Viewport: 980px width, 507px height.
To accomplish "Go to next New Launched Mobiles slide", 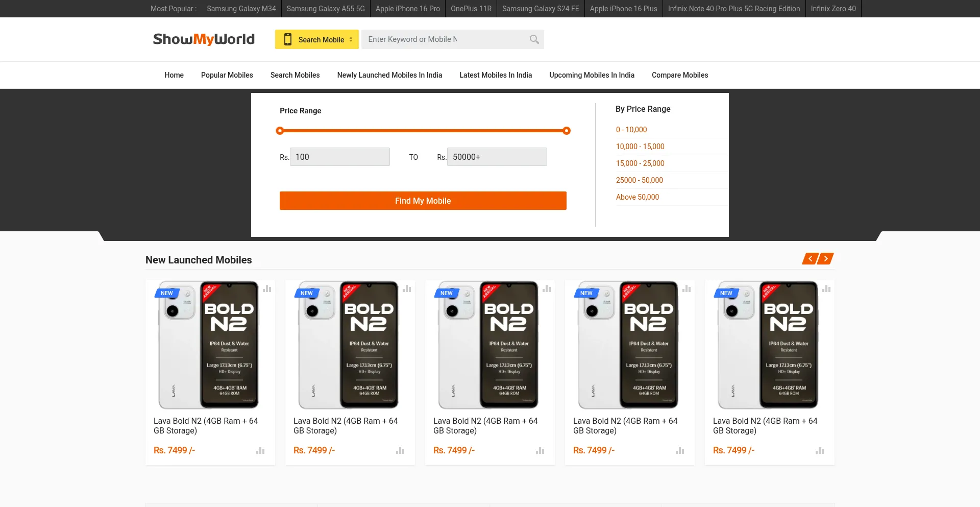I will 826,259.
